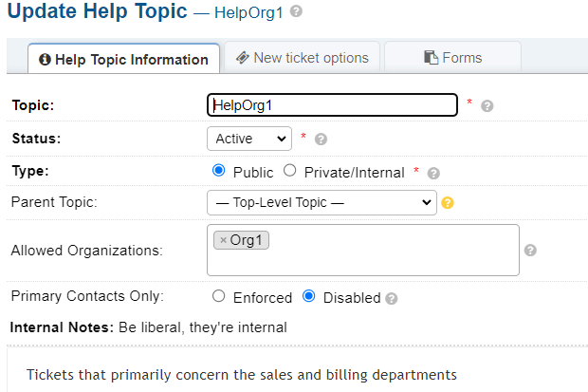Click into the Topic name text field
This screenshot has height=392, width=588.
click(x=332, y=104)
